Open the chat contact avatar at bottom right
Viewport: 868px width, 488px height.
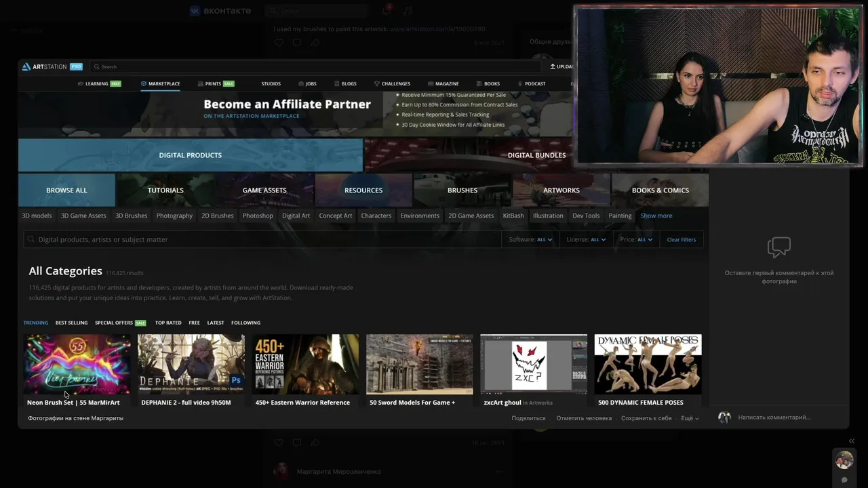844,460
